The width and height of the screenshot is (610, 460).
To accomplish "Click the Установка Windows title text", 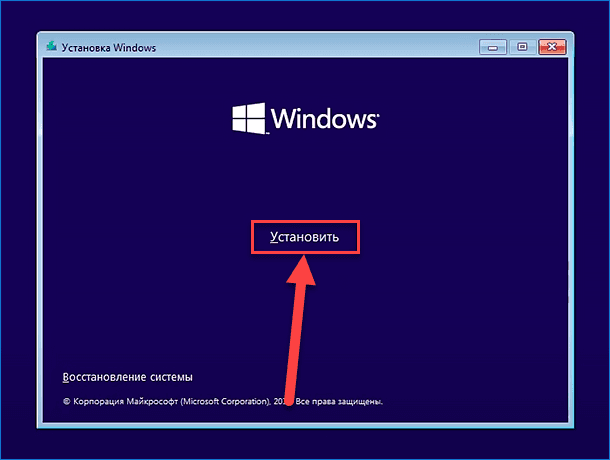I will [109, 48].
